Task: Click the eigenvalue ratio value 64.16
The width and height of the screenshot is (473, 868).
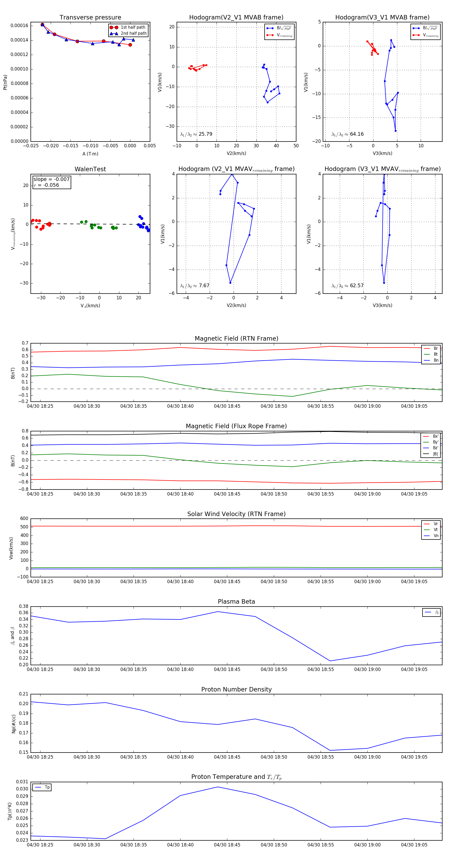Action: point(357,134)
